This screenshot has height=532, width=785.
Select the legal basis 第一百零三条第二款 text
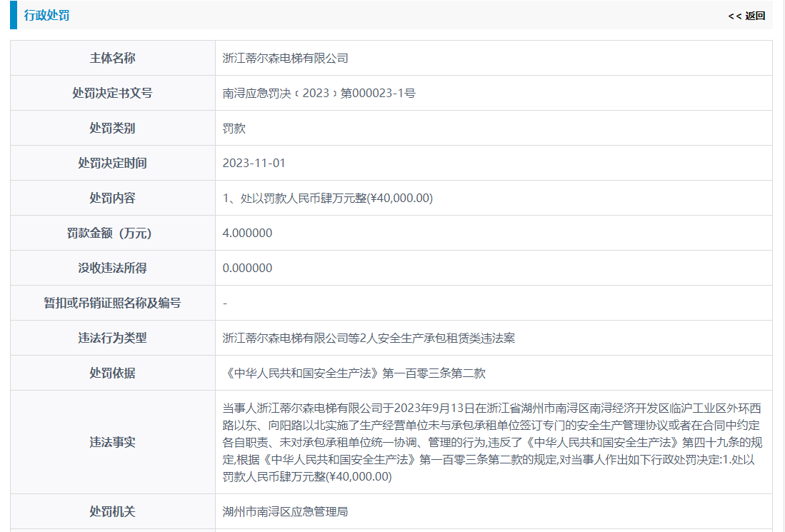(x=434, y=373)
